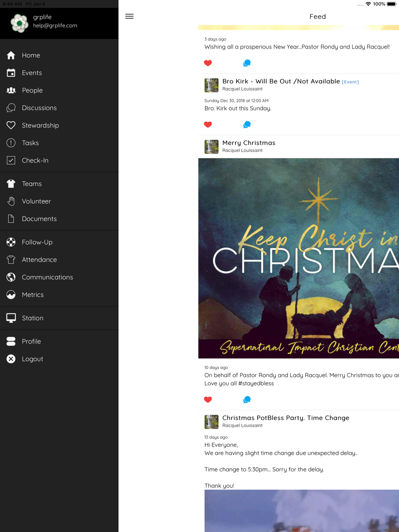The height and width of the screenshot is (532, 399).
Task: Click the grplife flower logo
Action: tap(19, 23)
